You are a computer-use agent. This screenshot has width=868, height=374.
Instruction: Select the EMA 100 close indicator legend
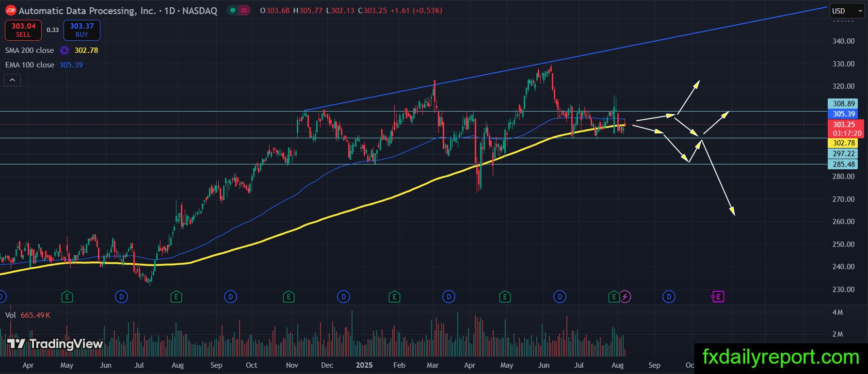30,65
